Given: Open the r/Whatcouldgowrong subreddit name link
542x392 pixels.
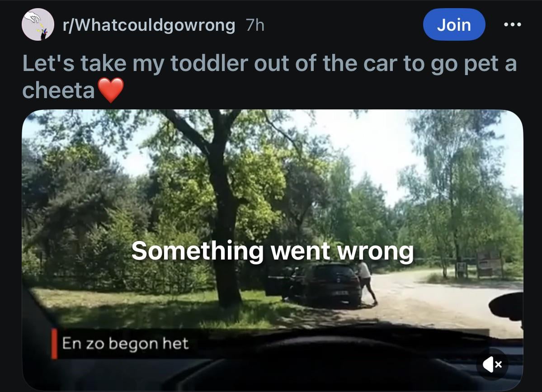Looking at the screenshot, I should coord(149,25).
